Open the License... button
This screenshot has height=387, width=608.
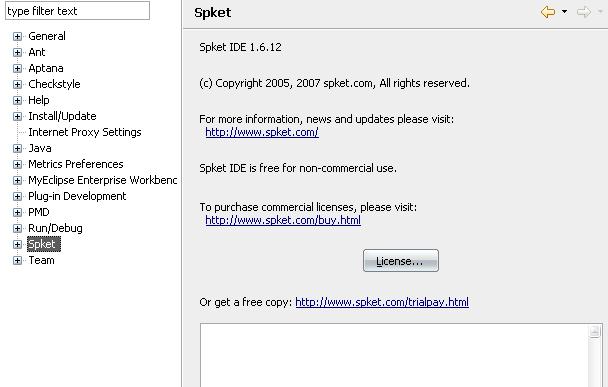tap(401, 261)
